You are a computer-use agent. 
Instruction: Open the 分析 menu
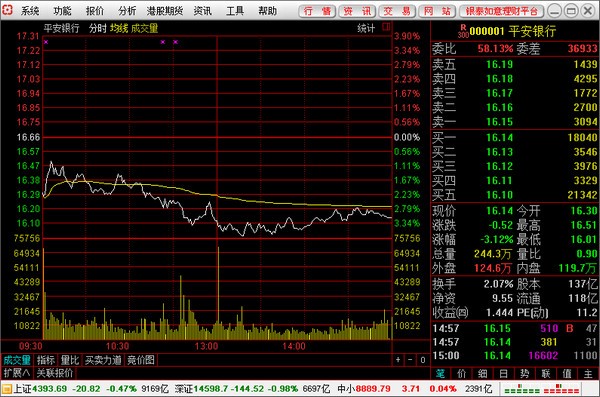coord(127,11)
